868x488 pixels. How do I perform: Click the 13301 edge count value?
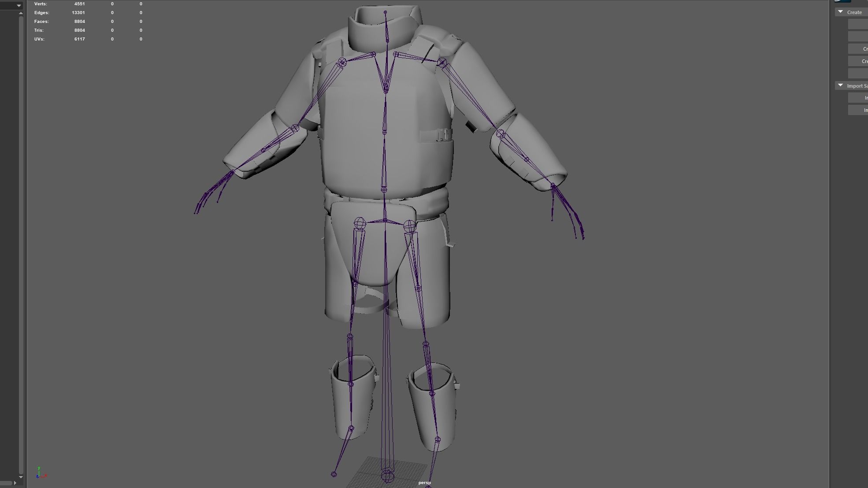pos(78,12)
